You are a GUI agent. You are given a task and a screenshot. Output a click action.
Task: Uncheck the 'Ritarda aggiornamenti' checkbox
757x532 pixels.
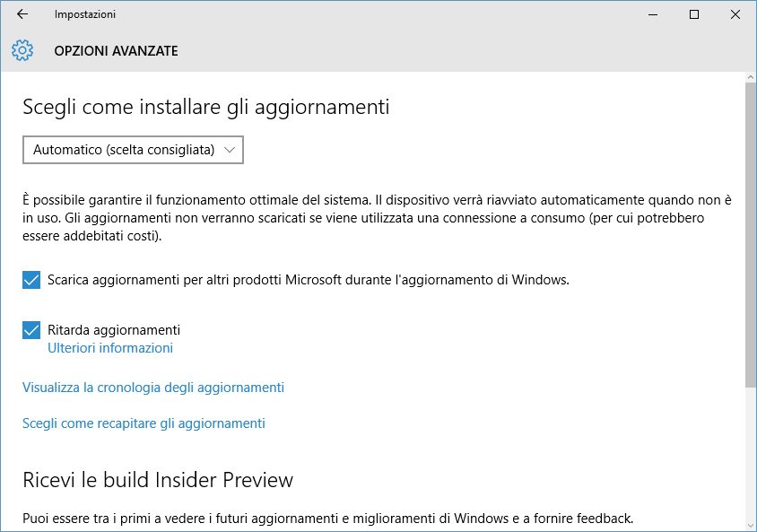31,330
